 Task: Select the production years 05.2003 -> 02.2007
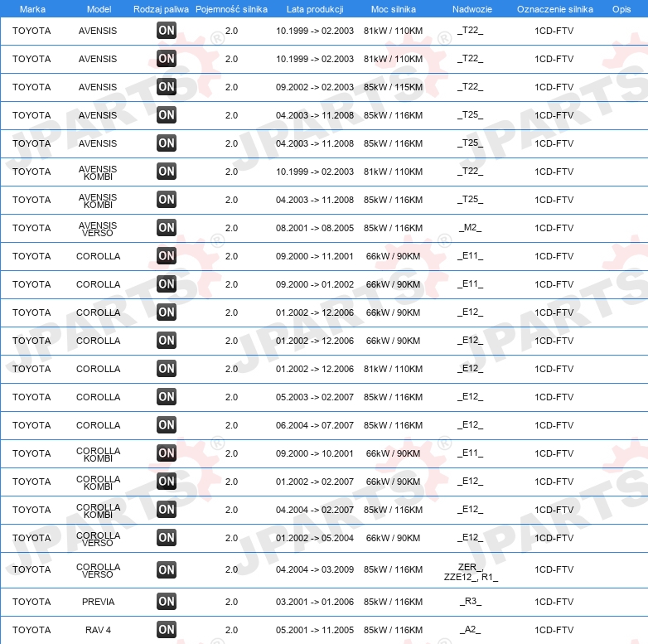coord(315,397)
